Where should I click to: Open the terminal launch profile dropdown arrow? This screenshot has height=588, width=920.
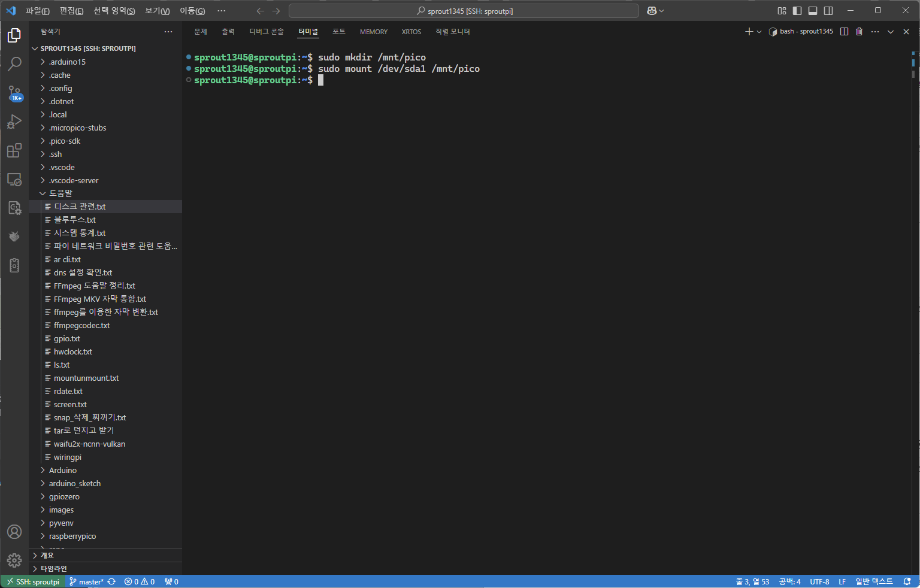[x=759, y=32]
